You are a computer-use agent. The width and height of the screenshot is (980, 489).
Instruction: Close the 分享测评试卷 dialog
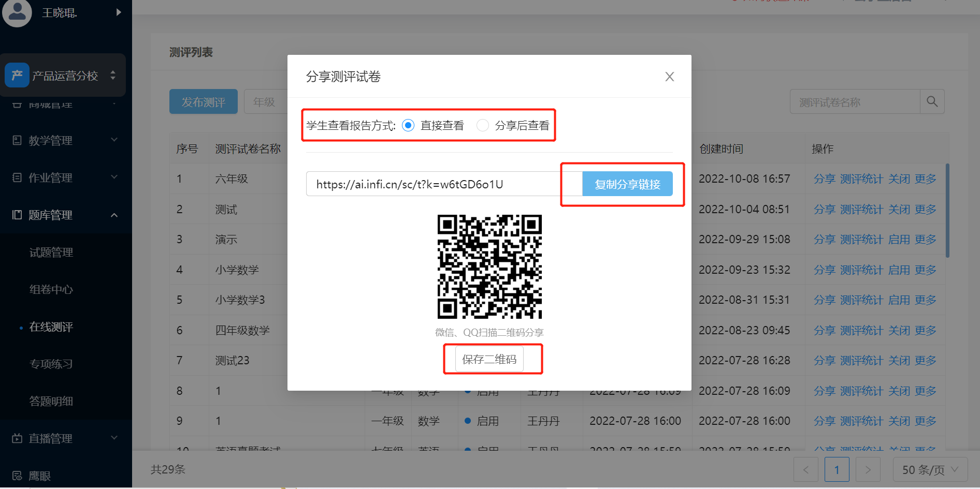click(x=669, y=77)
